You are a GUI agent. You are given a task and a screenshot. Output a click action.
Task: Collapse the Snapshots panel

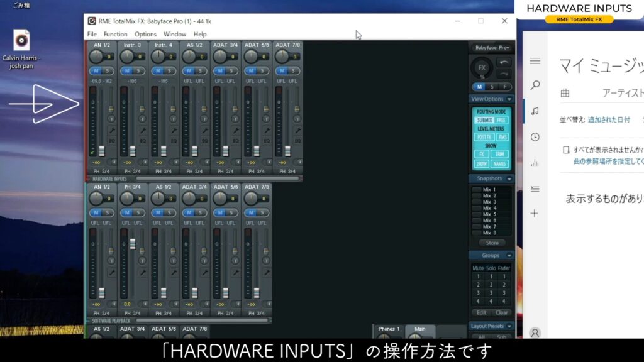pos(509,178)
